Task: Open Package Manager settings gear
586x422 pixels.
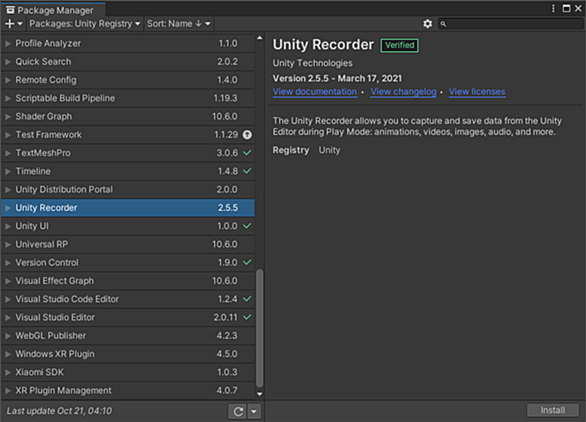Action: click(428, 24)
